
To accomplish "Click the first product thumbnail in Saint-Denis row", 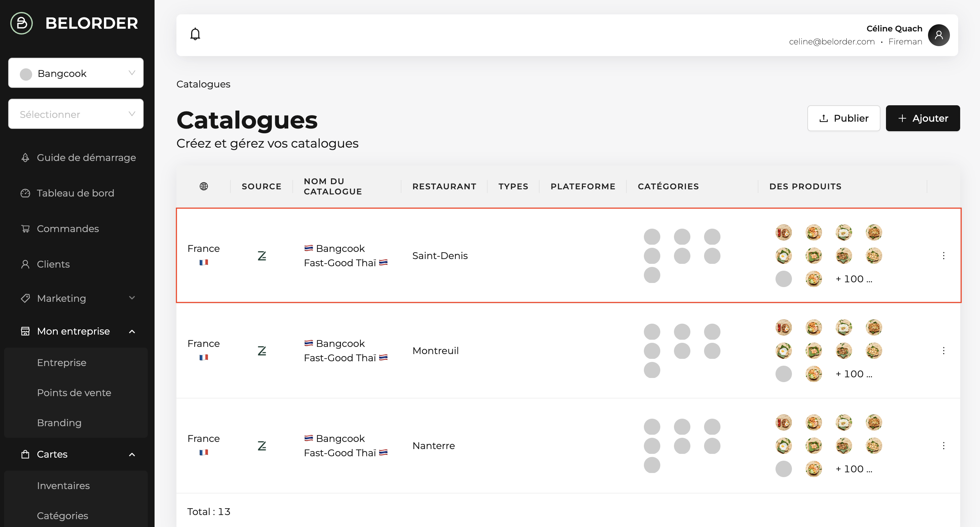I will pos(784,232).
